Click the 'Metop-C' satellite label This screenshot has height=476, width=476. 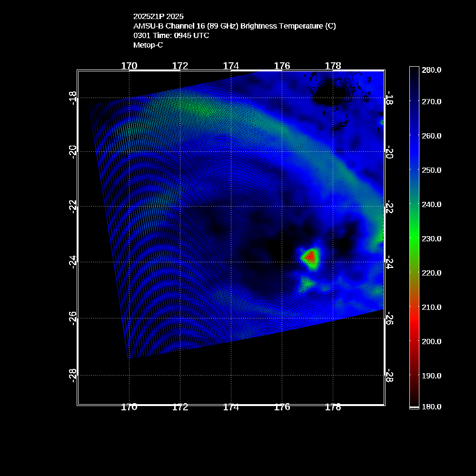point(148,45)
